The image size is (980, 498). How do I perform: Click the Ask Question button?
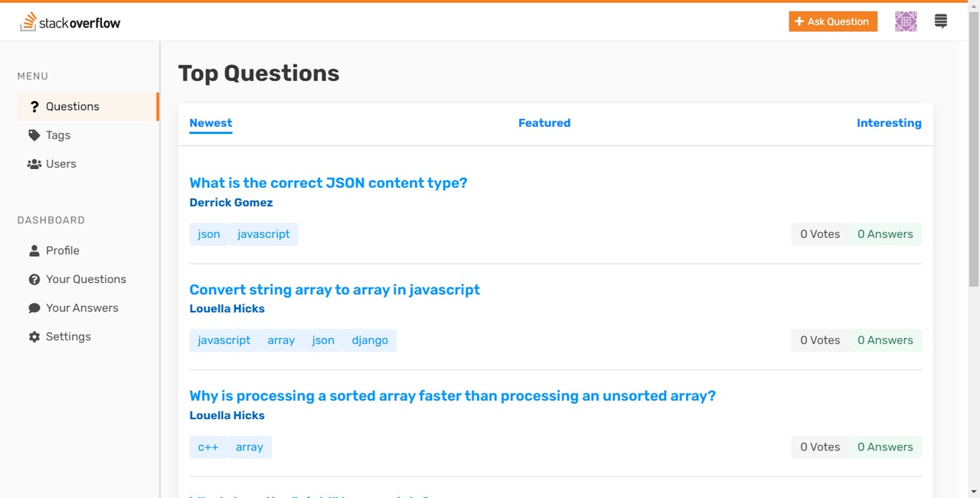pyautogui.click(x=832, y=21)
